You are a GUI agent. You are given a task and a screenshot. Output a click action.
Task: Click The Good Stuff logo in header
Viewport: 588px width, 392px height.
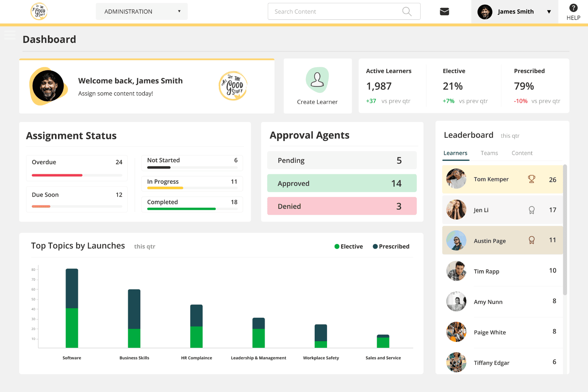39,12
